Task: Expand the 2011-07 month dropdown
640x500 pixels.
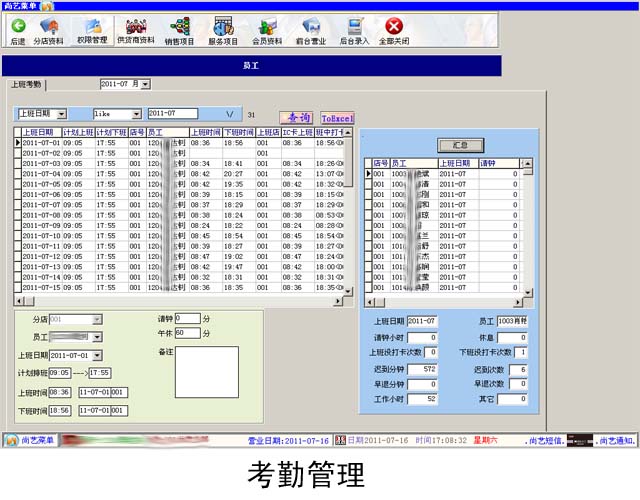Action: [145, 85]
